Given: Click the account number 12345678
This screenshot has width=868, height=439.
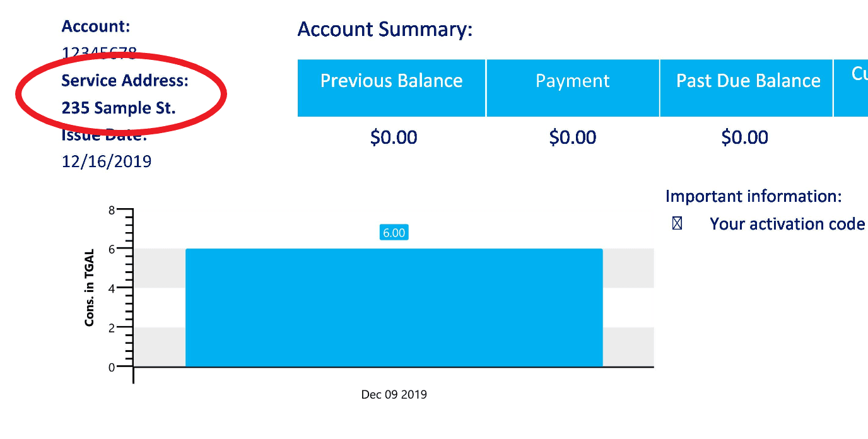Looking at the screenshot, I should [x=99, y=54].
